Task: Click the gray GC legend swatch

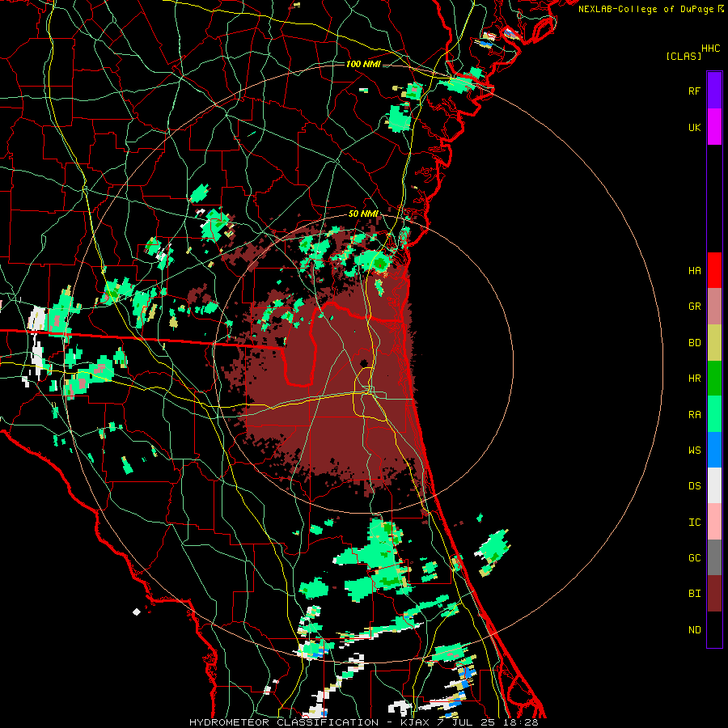Action: click(714, 557)
